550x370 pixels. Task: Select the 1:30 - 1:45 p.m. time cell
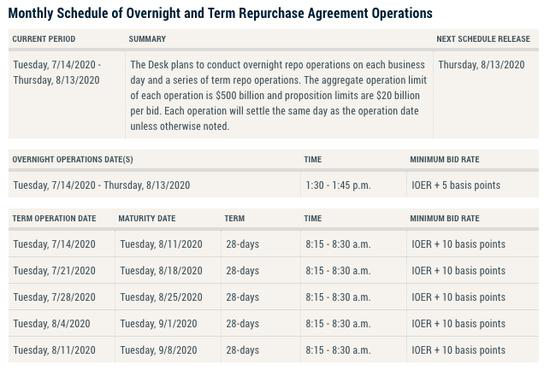[x=338, y=185]
